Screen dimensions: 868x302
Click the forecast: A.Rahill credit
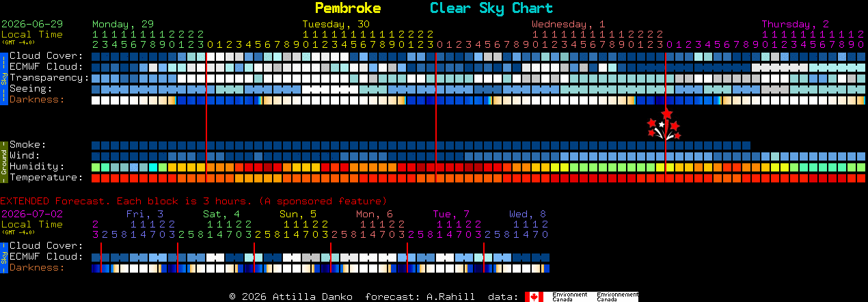pos(420,297)
